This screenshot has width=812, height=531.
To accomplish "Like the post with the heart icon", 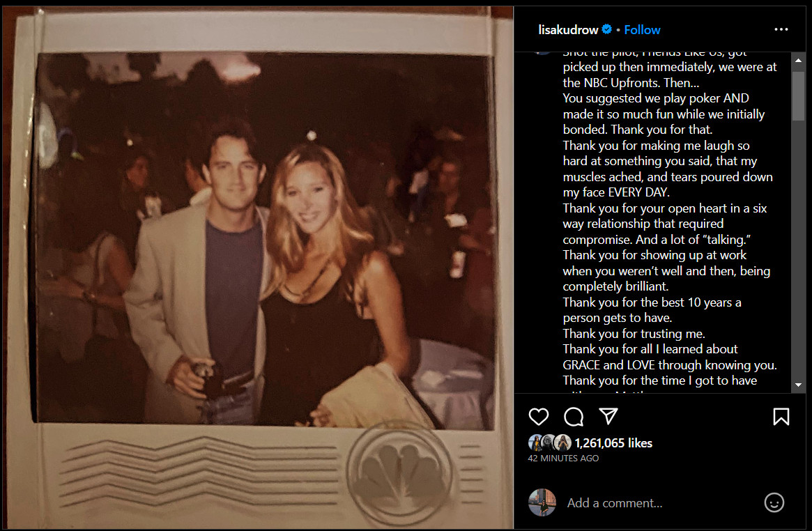I will [539, 417].
